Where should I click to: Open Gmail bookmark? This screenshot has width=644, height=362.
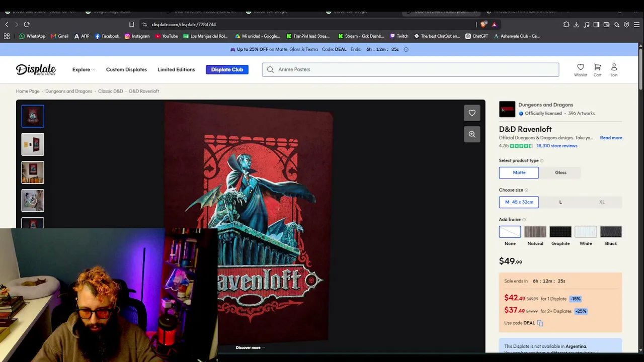click(x=60, y=36)
